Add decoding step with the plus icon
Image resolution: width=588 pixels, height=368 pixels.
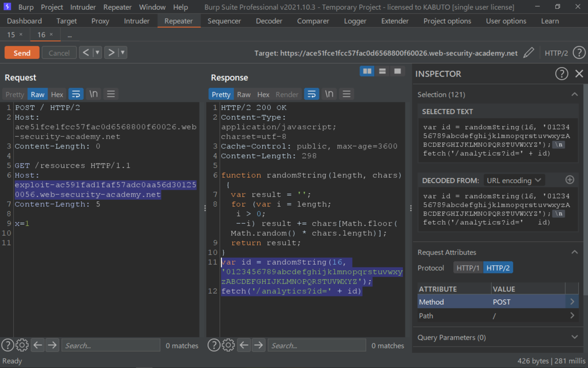click(x=569, y=180)
